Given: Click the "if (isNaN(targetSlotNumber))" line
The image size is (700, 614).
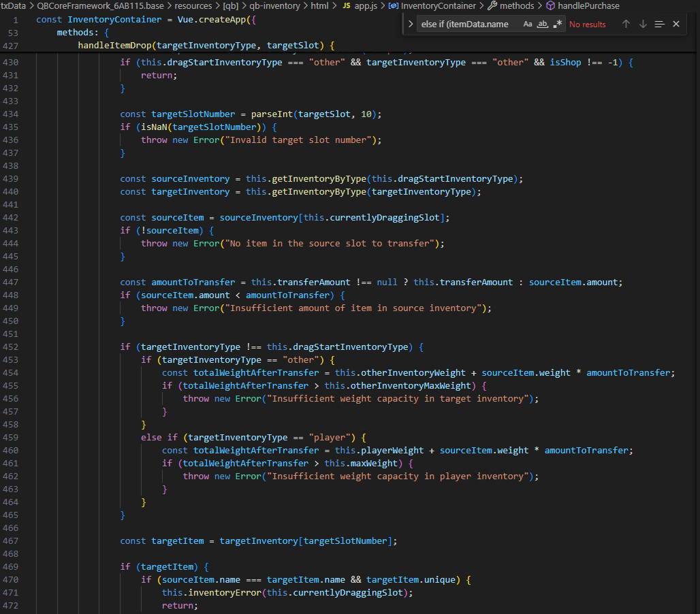Looking at the screenshot, I should [x=198, y=127].
